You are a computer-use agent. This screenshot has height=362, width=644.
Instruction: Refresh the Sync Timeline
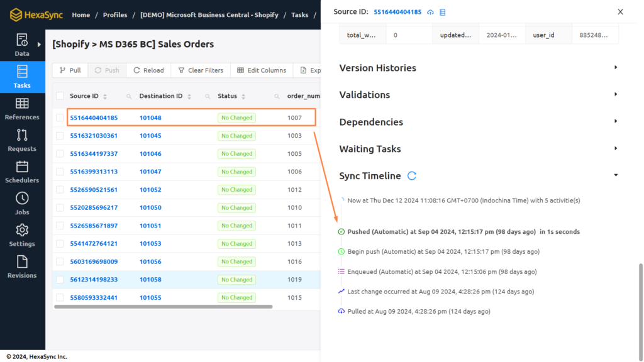tap(412, 176)
